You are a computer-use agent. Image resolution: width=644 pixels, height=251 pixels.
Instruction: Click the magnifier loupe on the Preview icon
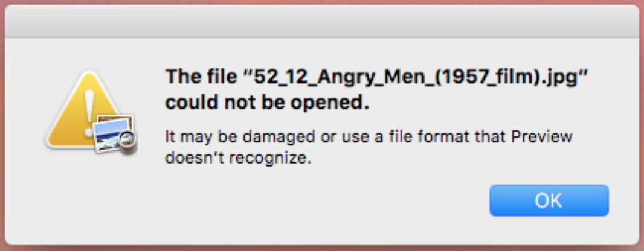click(x=128, y=140)
